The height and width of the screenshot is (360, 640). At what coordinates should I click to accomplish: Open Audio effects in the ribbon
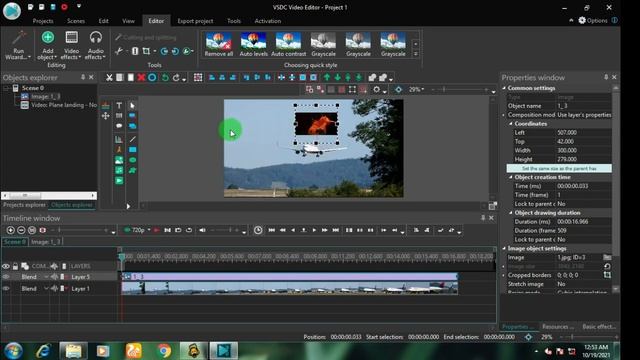(x=96, y=45)
